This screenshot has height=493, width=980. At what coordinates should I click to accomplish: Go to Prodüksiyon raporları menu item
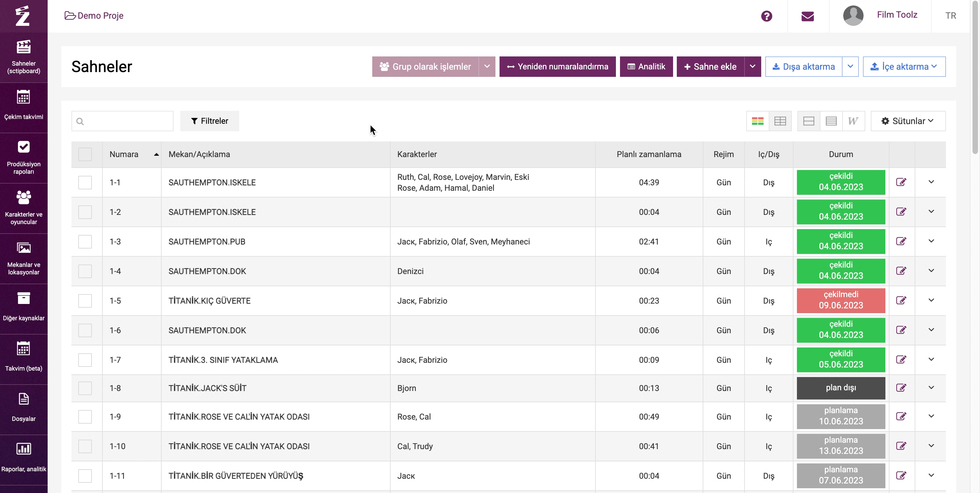(x=23, y=157)
